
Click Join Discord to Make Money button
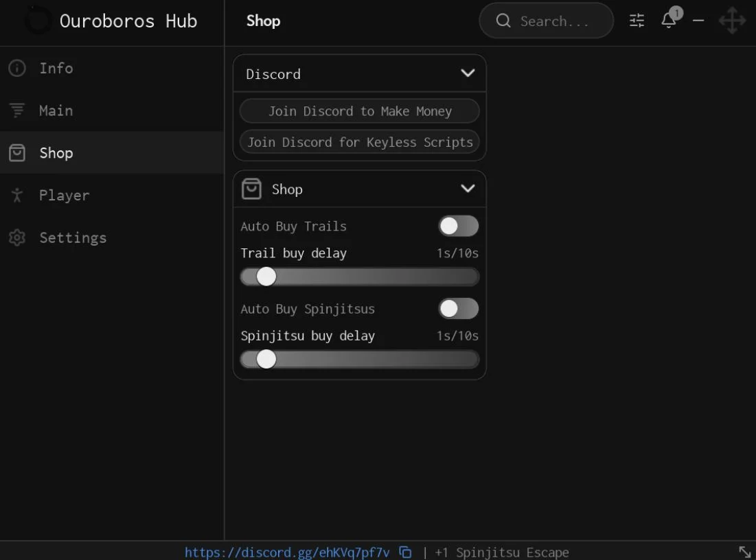coord(360,111)
